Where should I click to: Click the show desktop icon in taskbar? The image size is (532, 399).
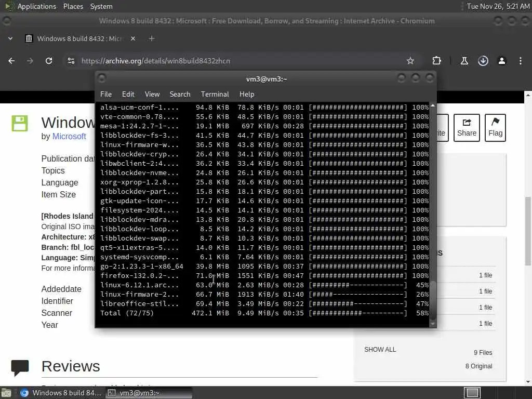6,393
